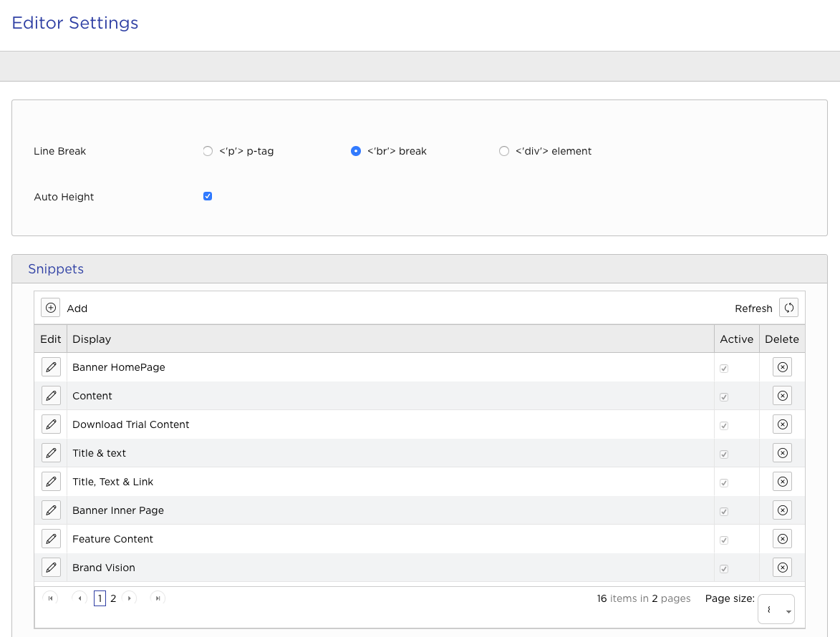Click the Refresh text label

click(753, 308)
